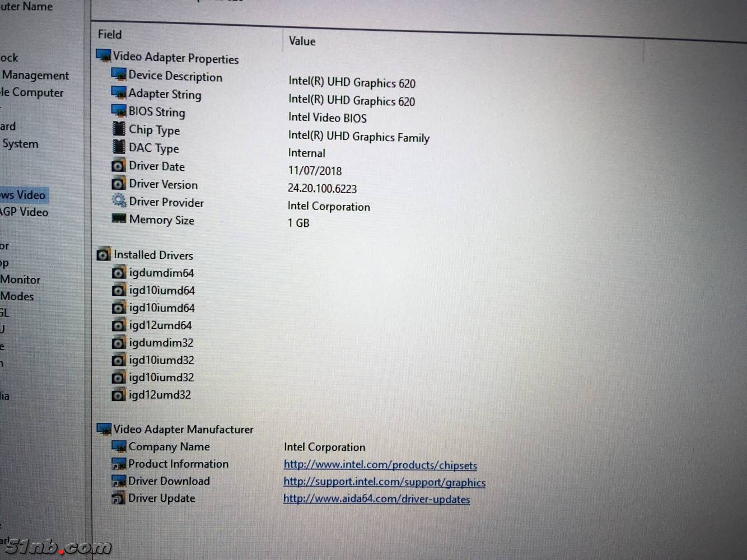Select the Driver Download field label
This screenshot has height=560, width=747.
(x=169, y=481)
